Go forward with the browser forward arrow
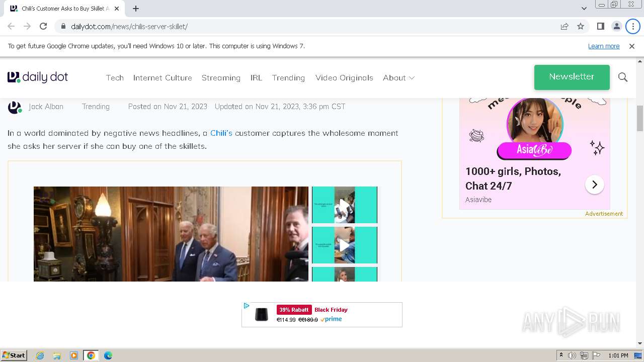644x362 pixels. tap(27, 26)
